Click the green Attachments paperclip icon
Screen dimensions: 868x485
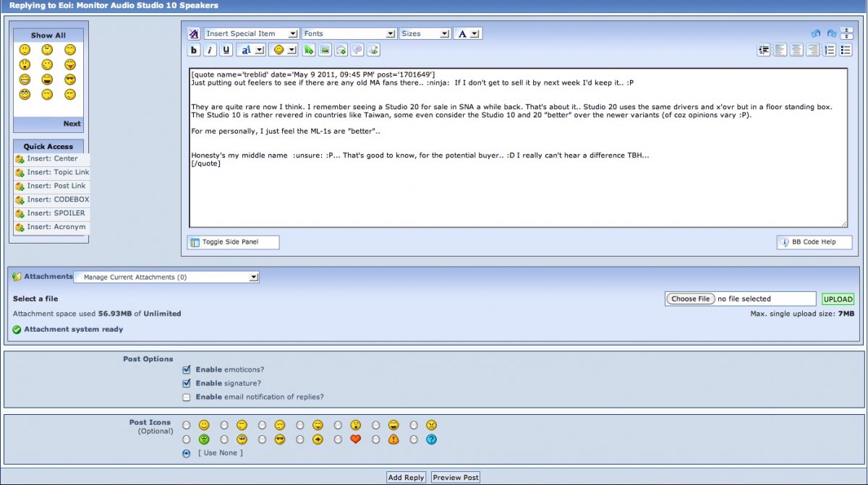click(x=17, y=277)
